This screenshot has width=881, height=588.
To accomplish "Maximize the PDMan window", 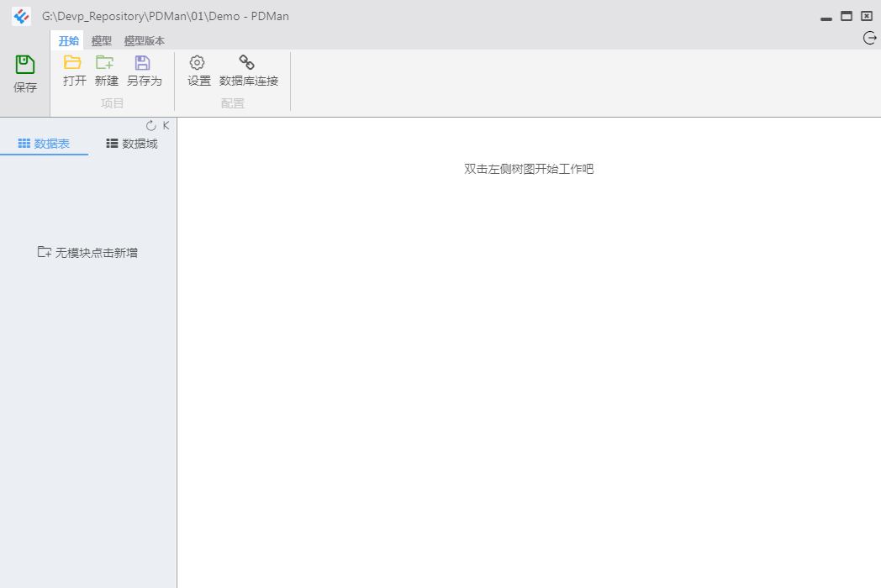I will 847,16.
